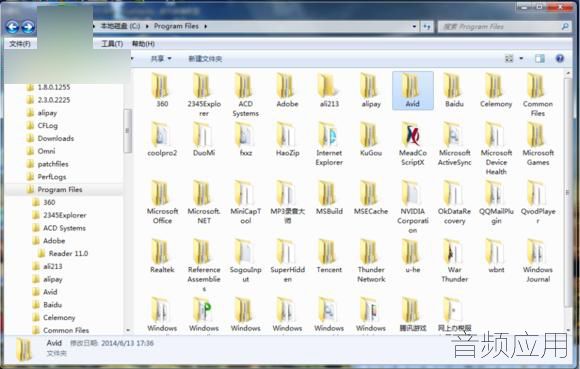This screenshot has height=369, width=580.
Task: Select Downloads in the navigation tree
Action: coord(55,138)
